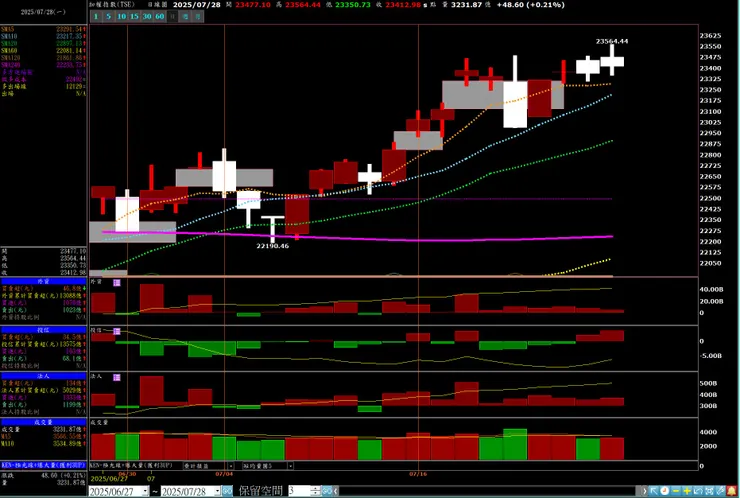Click the +48.60 (+0.21%) change in header
This screenshot has width=740, height=498.
tap(530, 5)
